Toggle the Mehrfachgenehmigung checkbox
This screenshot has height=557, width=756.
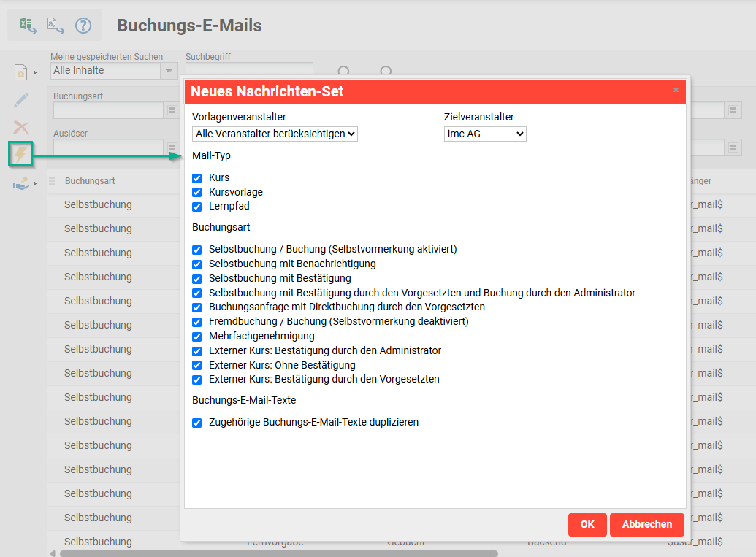coord(196,337)
